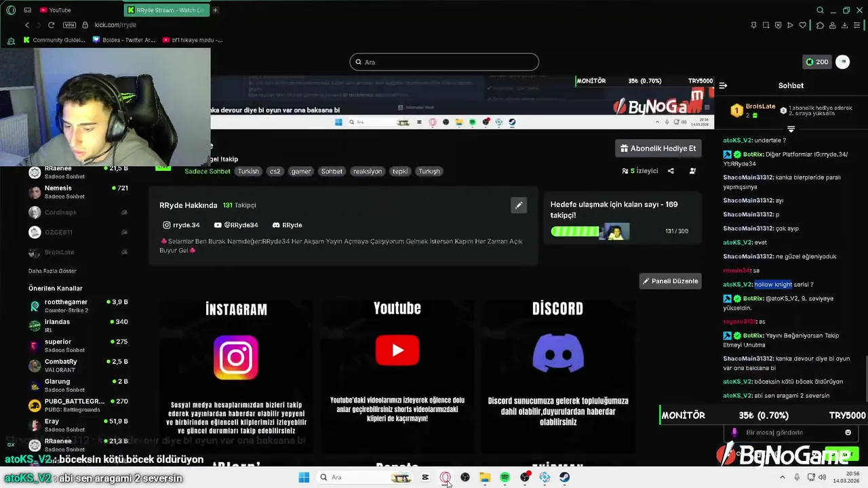Click the browser tab search magnifier

coord(820,10)
